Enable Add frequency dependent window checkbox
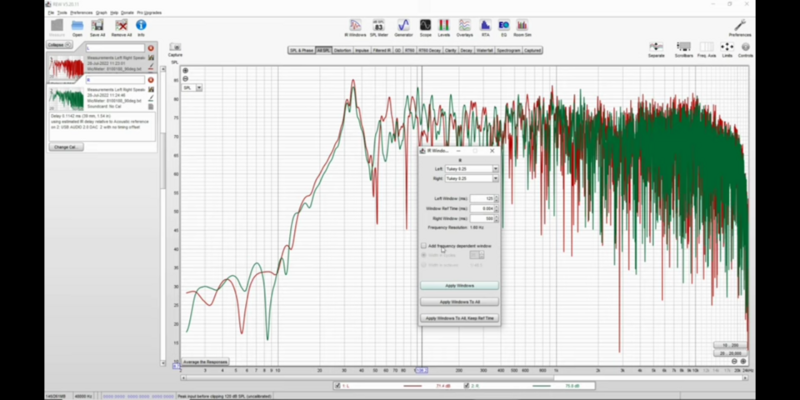 423,245
